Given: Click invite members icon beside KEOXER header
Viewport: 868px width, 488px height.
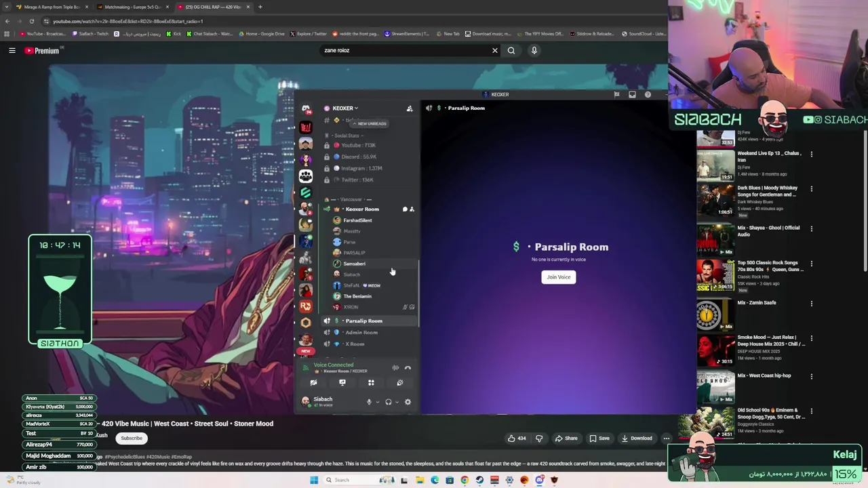Looking at the screenshot, I should click(409, 108).
